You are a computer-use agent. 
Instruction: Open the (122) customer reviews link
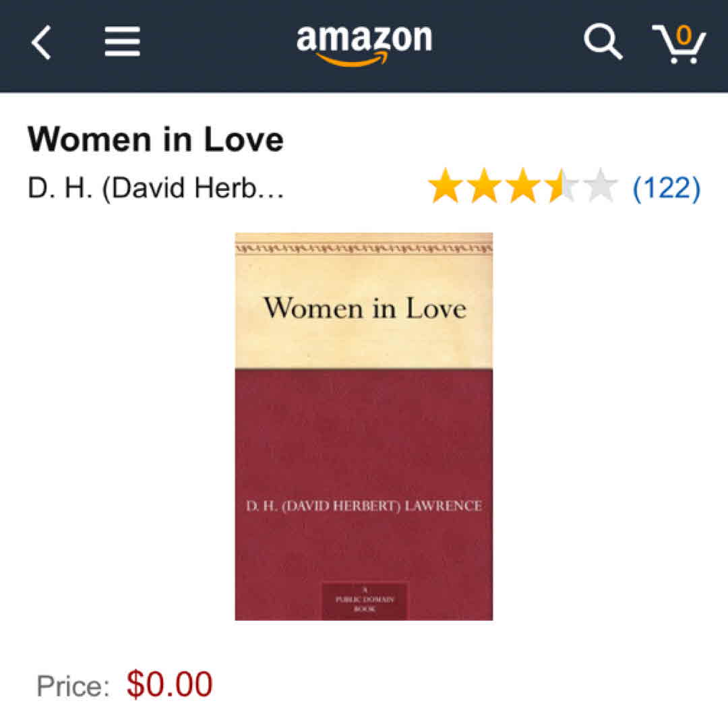(667, 188)
